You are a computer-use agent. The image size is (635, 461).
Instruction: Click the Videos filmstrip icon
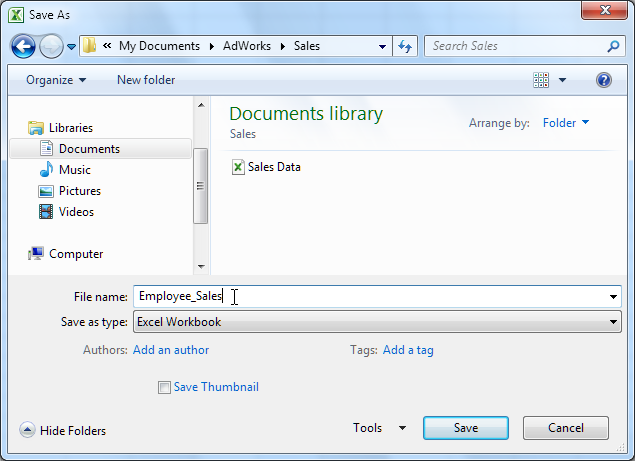click(46, 211)
